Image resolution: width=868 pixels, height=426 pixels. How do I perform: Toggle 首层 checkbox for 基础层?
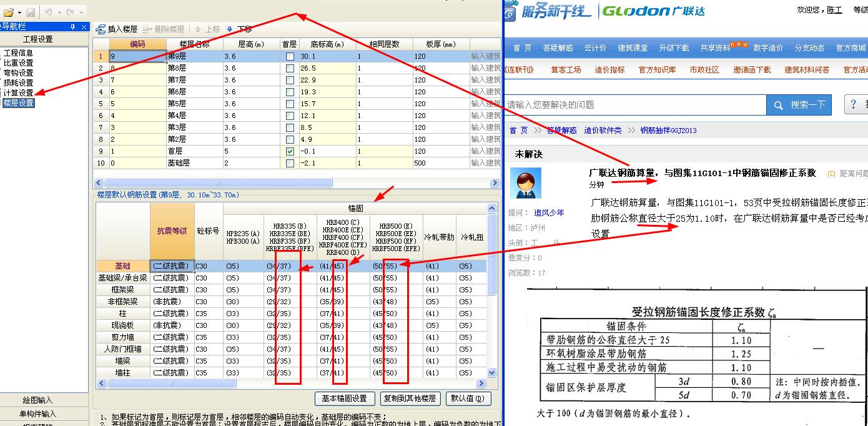290,163
